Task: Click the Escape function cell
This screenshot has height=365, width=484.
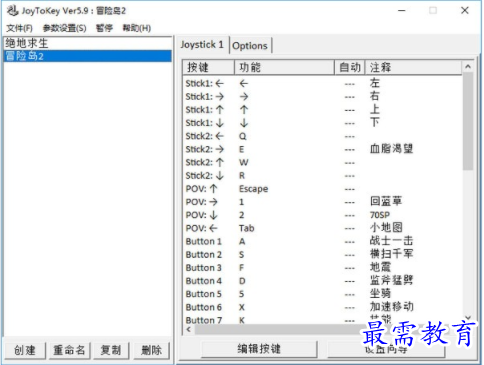Action: click(253, 189)
